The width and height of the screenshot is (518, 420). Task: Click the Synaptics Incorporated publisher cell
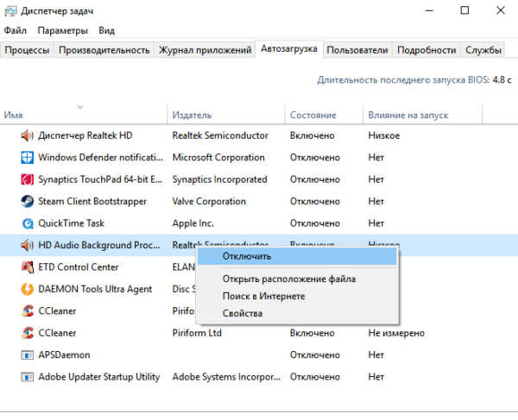[x=219, y=179]
